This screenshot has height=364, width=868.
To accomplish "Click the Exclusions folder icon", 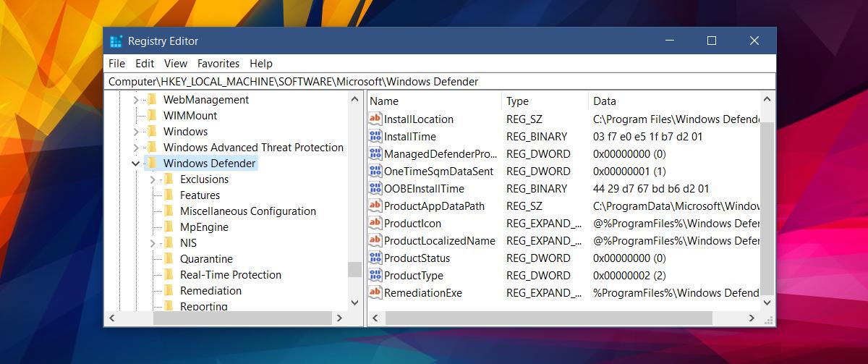I will (x=168, y=179).
